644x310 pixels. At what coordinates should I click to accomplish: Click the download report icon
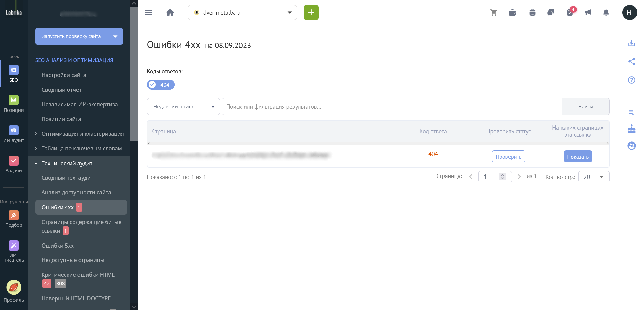[x=632, y=43]
